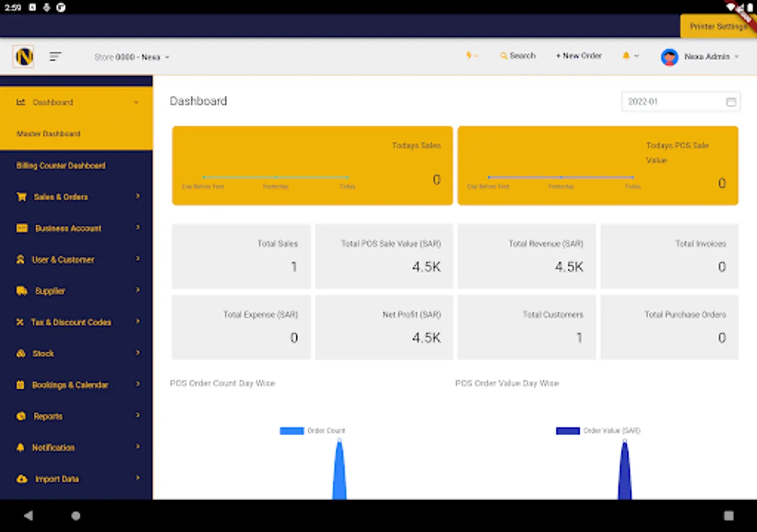Viewport: 757px width, 532px height.
Task: Expand the Reports submenu chevron
Action: 138,415
